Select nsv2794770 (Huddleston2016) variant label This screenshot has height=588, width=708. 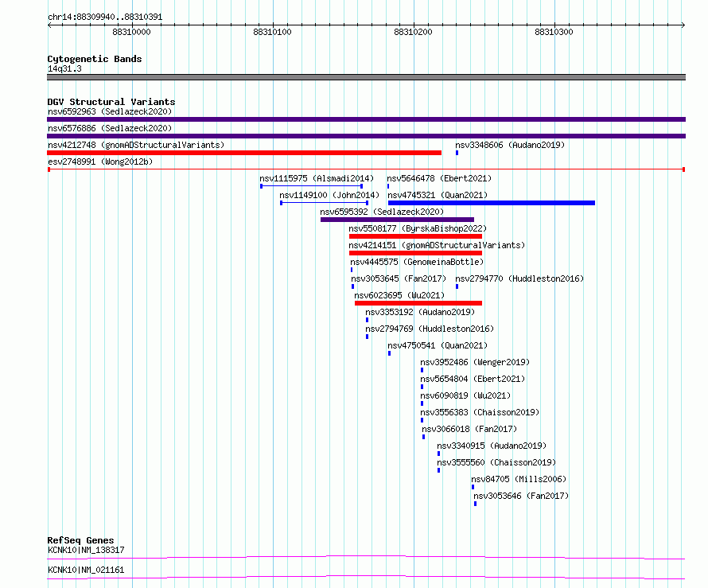[x=519, y=278]
